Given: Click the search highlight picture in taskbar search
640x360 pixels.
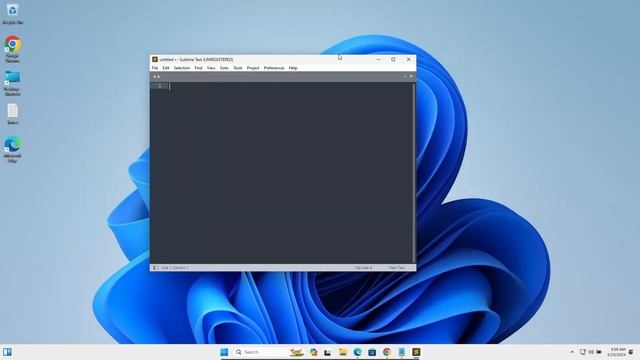Looking at the screenshot, I should [x=296, y=352].
